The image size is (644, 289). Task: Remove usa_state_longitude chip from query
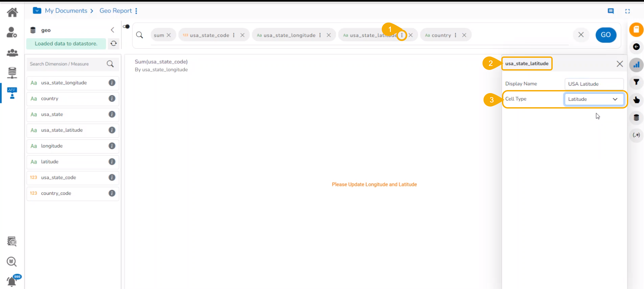pos(329,35)
